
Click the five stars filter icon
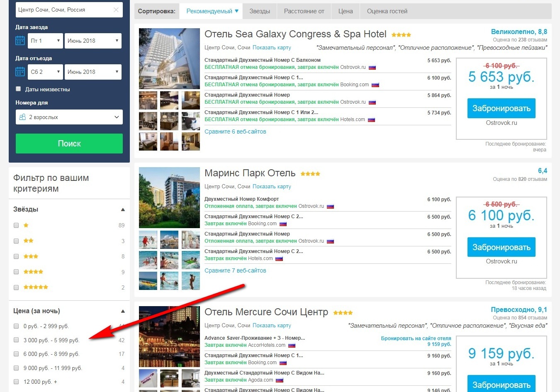36,287
